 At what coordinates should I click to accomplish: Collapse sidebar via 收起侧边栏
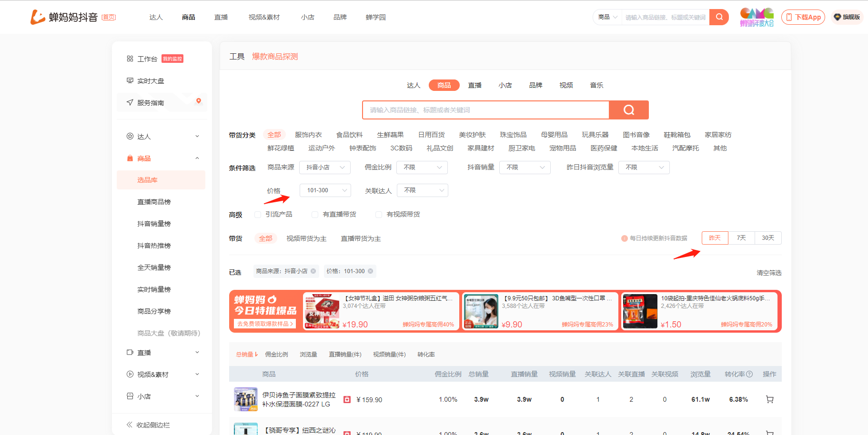tap(148, 425)
